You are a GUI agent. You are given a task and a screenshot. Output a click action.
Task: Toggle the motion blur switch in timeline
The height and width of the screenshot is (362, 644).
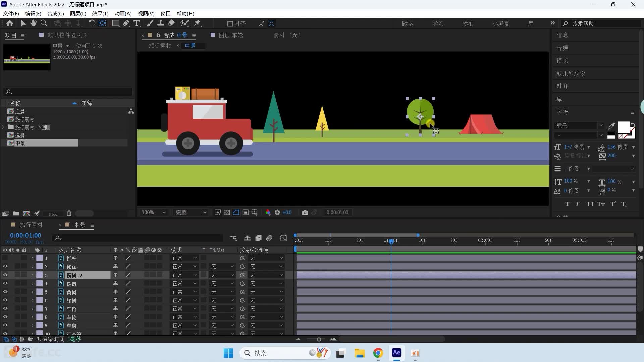[269, 238]
